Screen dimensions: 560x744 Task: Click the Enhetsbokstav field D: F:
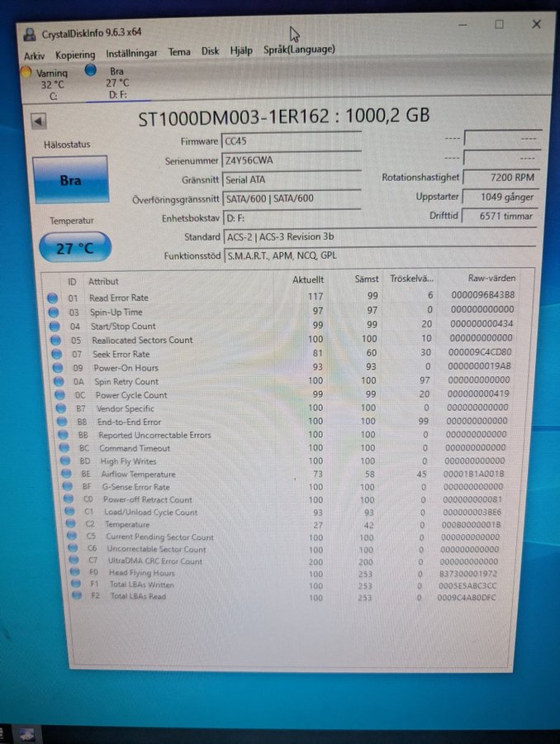tap(292, 218)
